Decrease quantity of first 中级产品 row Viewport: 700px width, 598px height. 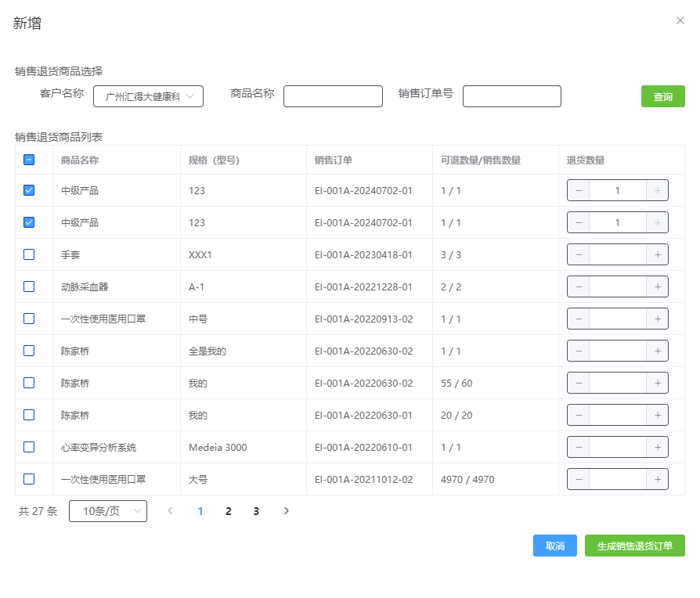click(x=579, y=190)
